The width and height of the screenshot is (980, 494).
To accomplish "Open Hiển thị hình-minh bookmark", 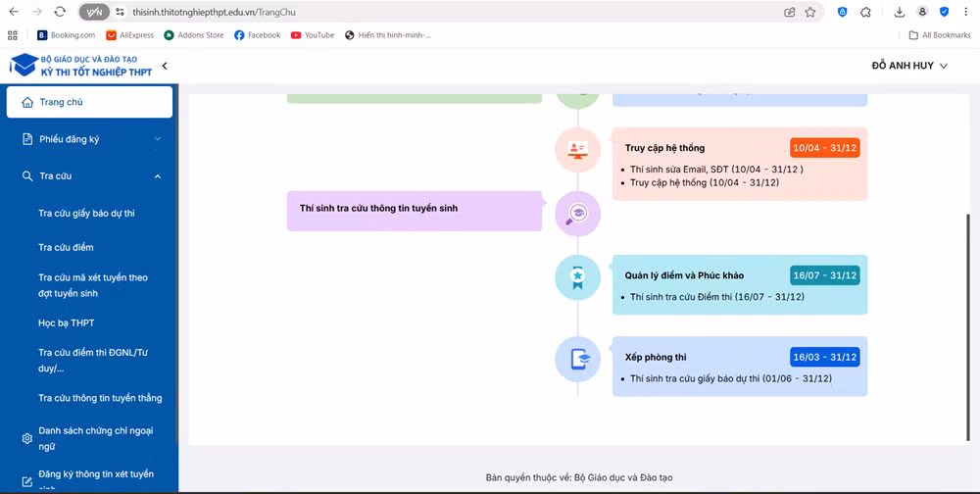I will (x=388, y=35).
